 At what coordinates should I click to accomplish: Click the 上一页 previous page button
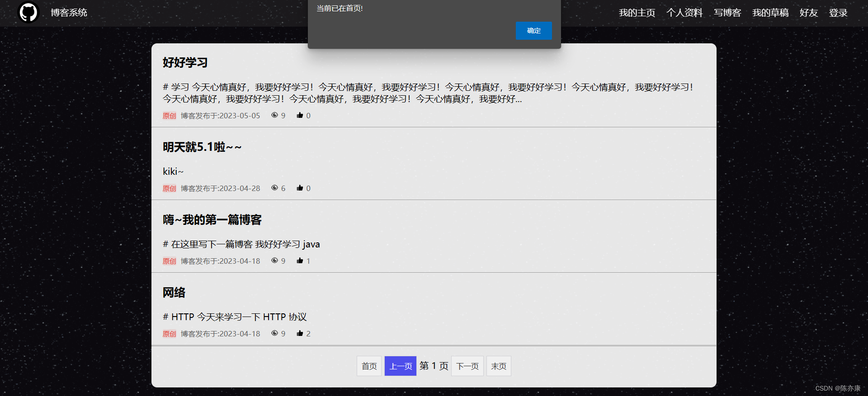tap(401, 366)
